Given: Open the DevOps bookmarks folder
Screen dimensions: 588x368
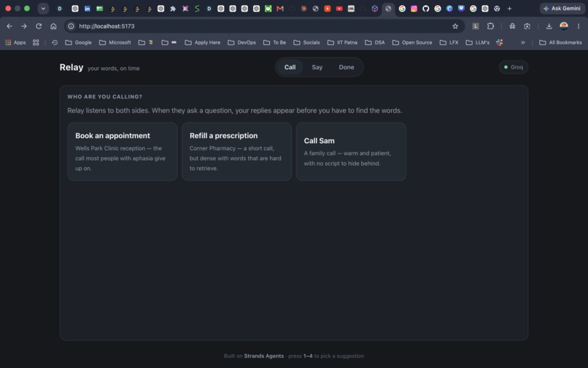Looking at the screenshot, I should click(242, 42).
